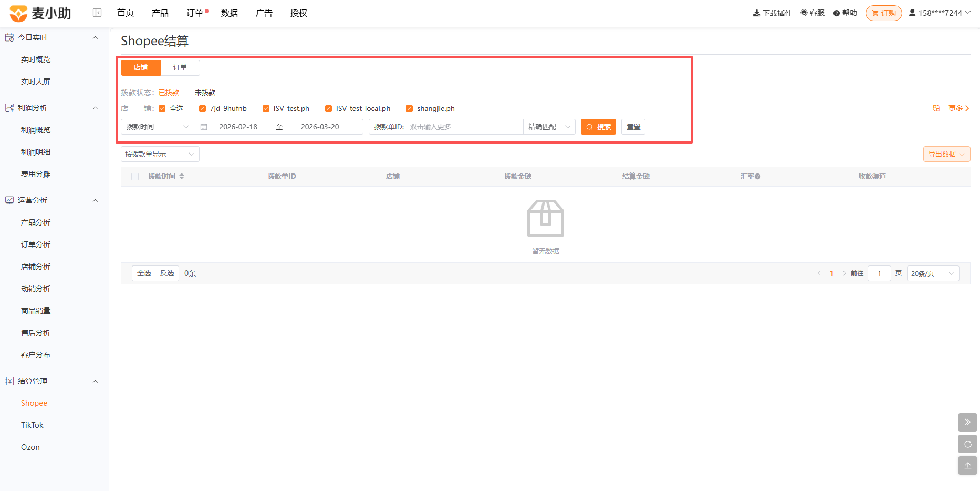
Task: Click the 运营分析 chart icon
Action: point(9,200)
